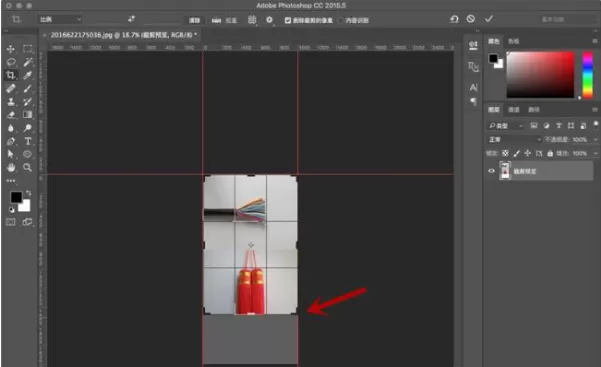The image size is (601, 367).
Task: Open the Edit Toolbar three-dots button
Action: (11, 181)
